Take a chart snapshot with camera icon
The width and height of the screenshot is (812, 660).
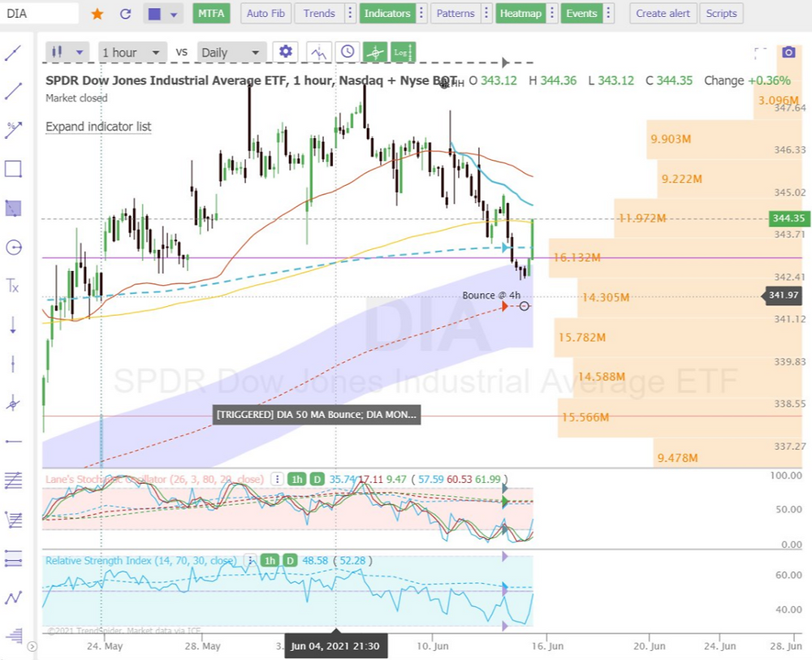[x=788, y=52]
